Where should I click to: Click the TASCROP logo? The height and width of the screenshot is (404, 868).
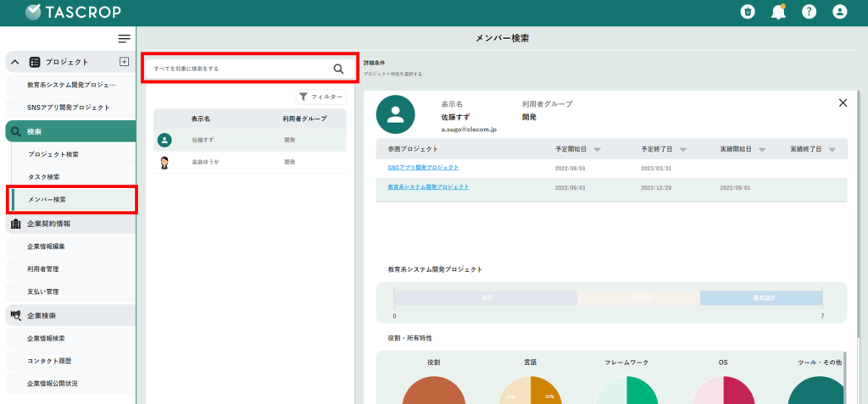(x=73, y=12)
